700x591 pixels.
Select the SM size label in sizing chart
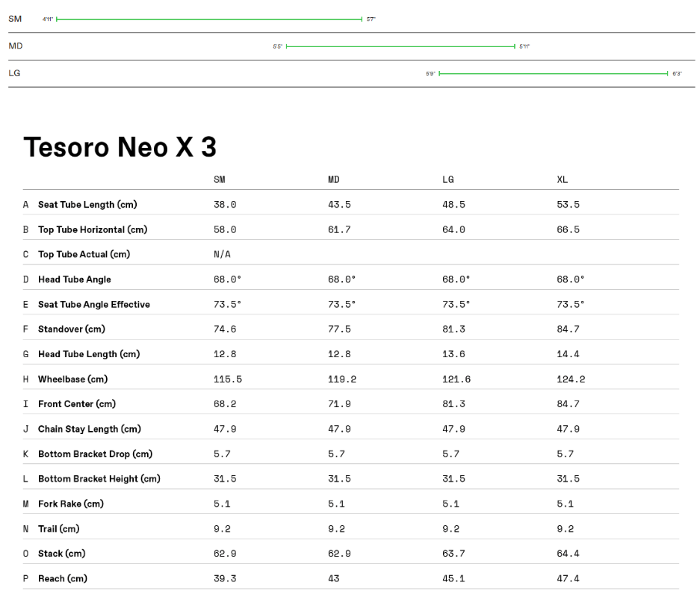point(15,19)
